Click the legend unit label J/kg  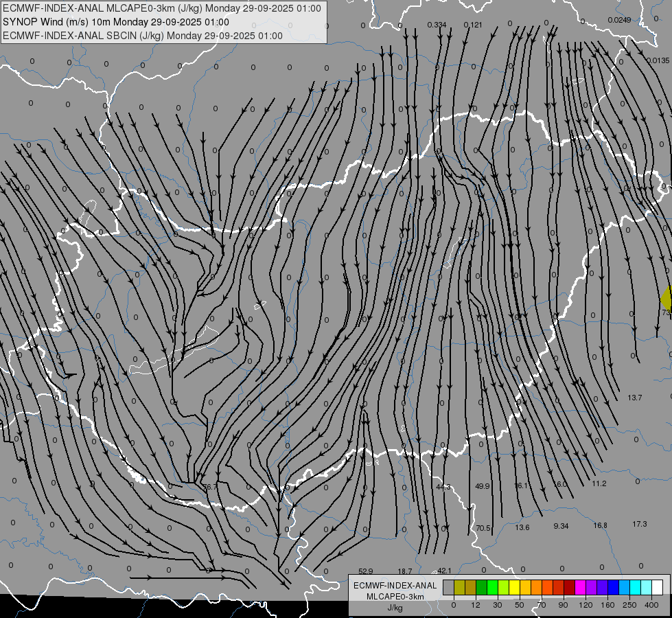[395, 608]
